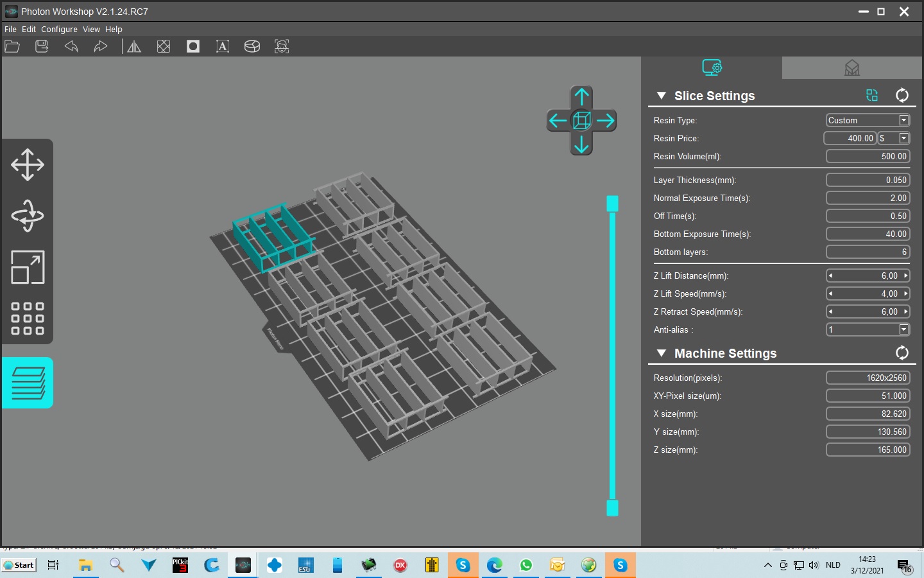Rotate view left with the left arrow
924x578 pixels.
click(x=558, y=120)
